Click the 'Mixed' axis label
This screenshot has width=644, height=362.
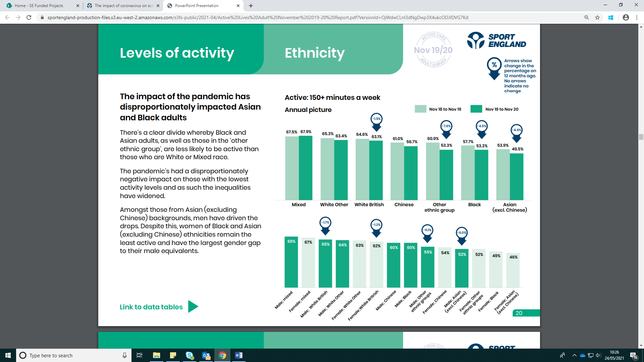click(x=299, y=204)
